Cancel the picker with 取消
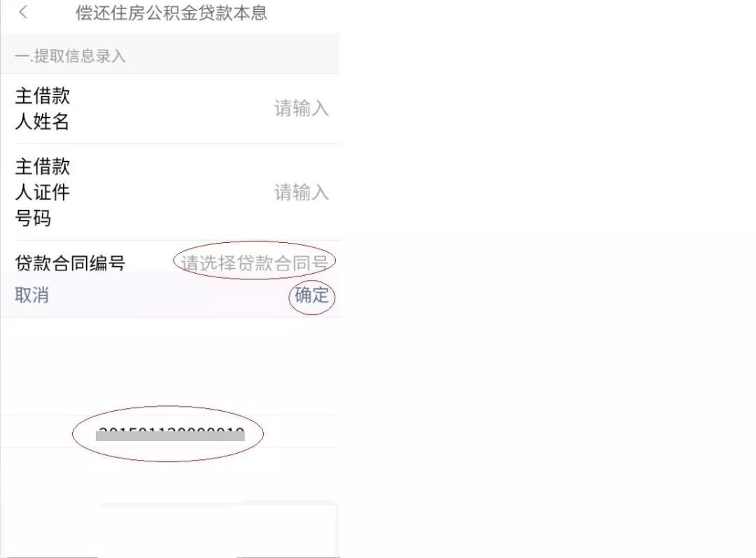This screenshot has width=756, height=558. [x=31, y=295]
